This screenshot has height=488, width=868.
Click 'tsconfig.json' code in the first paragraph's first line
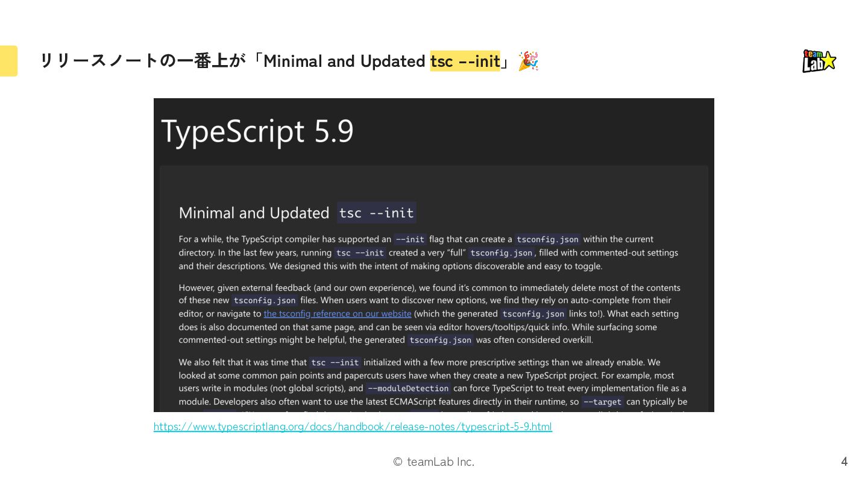pos(547,239)
